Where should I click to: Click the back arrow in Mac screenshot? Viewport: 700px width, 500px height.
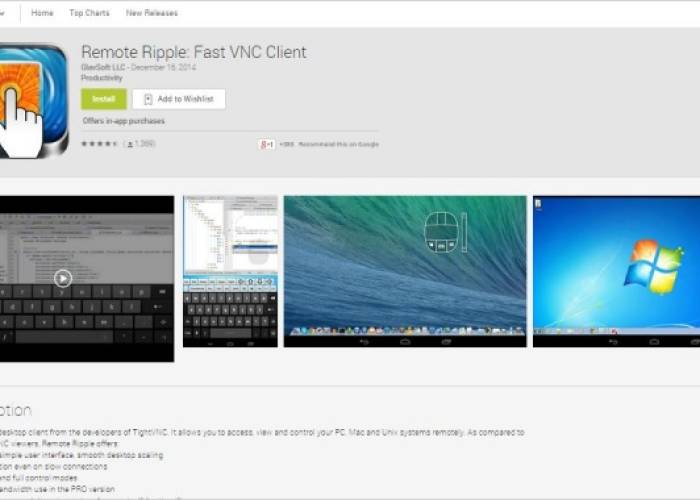364,342
